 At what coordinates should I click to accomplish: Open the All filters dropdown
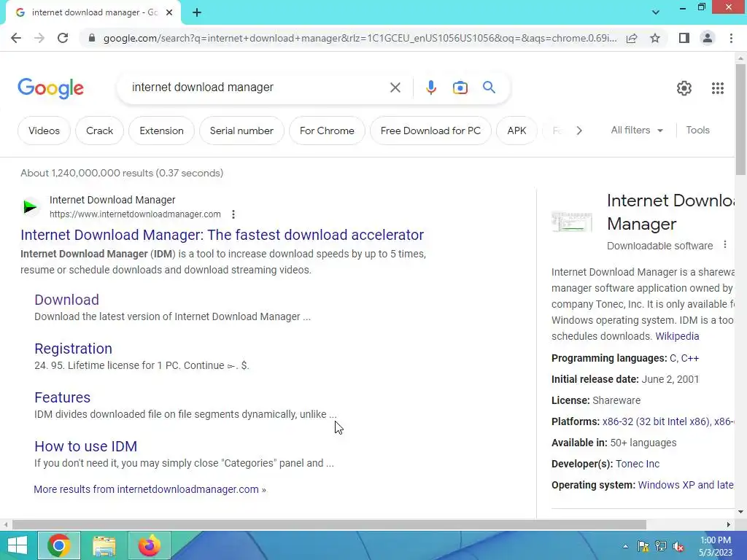click(636, 130)
